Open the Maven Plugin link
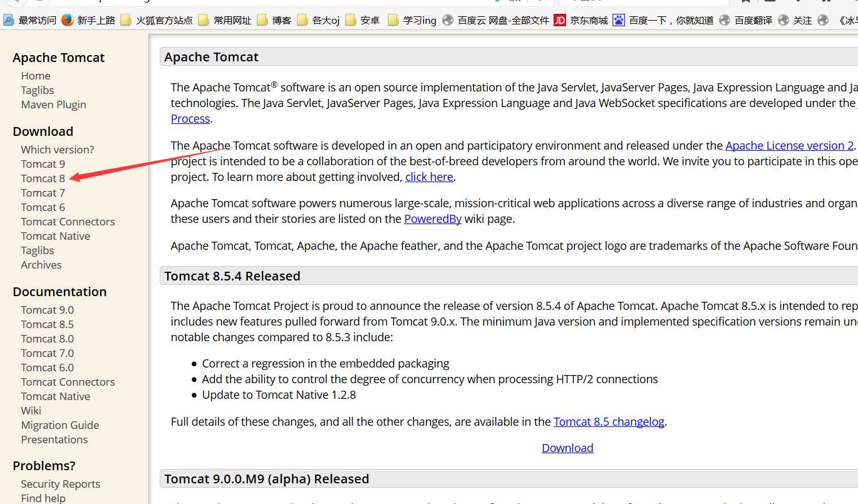 (x=54, y=105)
